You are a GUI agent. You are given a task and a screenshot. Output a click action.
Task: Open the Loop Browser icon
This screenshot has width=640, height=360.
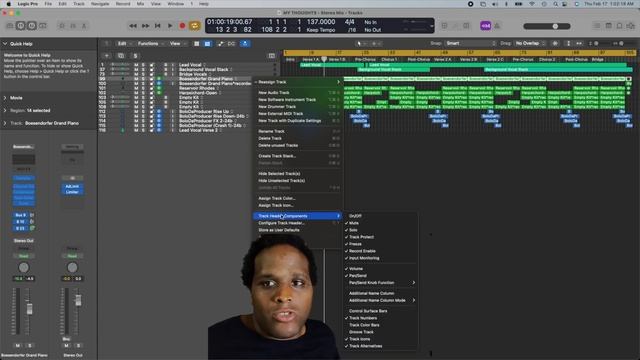(x=619, y=26)
